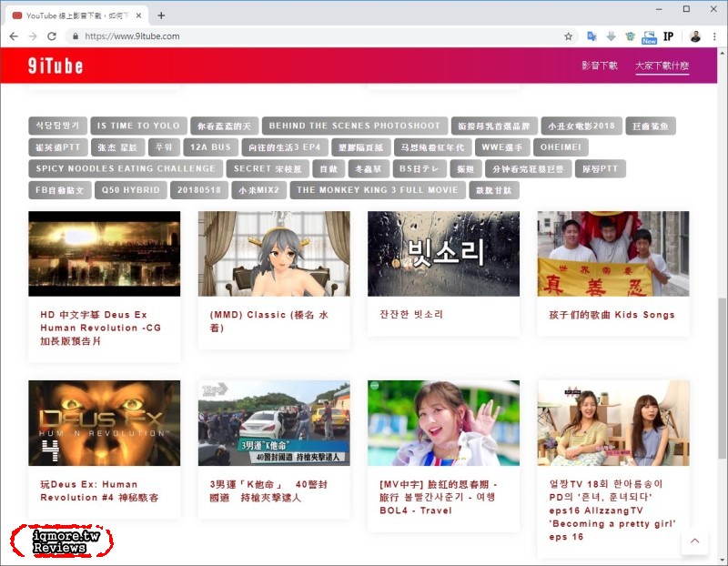Open the 影音下載 menu item
Viewport: 728px width, 566px height.
[x=600, y=66]
